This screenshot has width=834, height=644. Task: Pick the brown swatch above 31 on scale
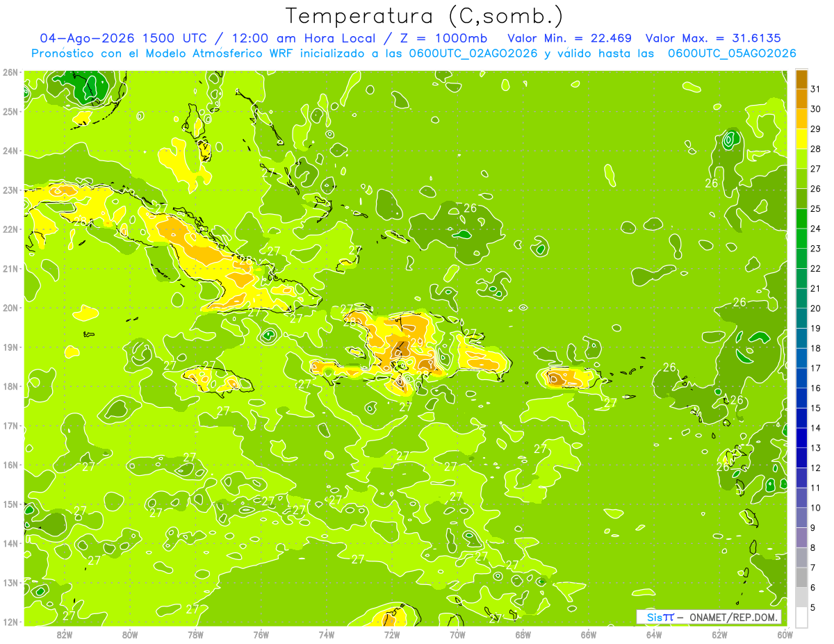[x=801, y=79]
